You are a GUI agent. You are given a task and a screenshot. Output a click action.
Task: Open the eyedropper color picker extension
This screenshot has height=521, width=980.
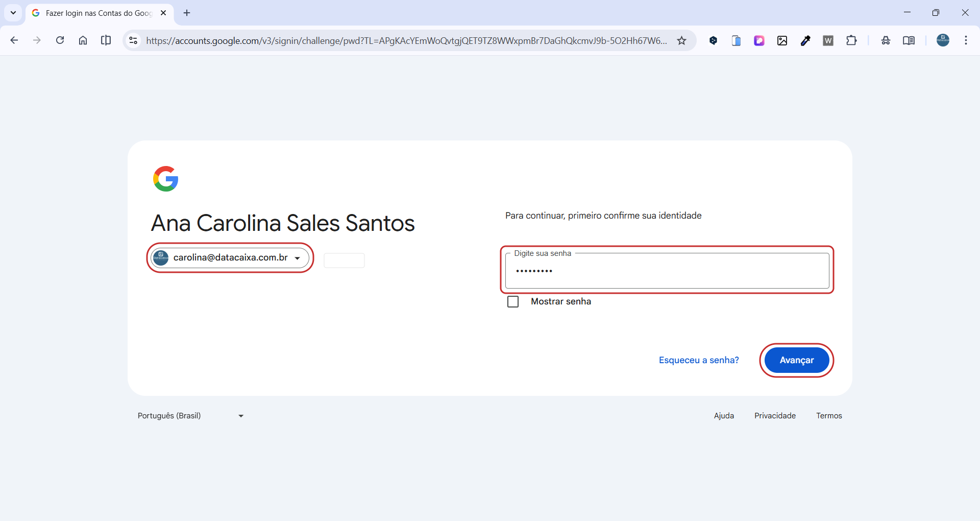click(x=805, y=41)
